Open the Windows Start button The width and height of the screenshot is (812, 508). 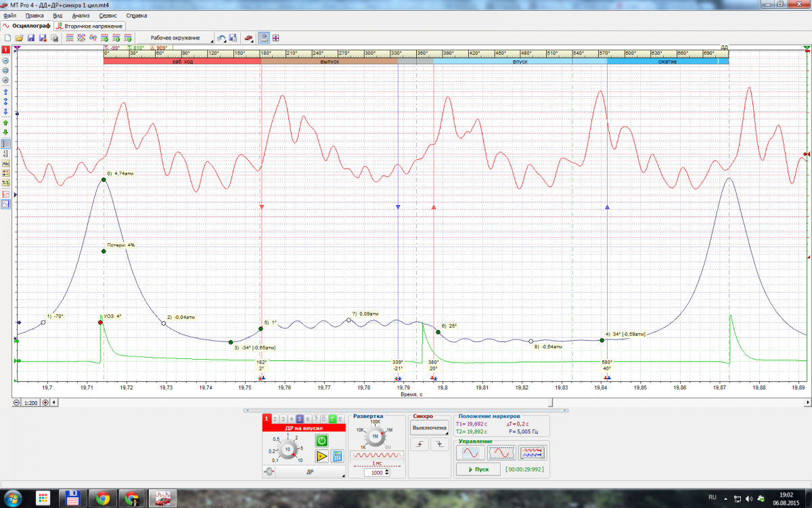click(x=13, y=498)
